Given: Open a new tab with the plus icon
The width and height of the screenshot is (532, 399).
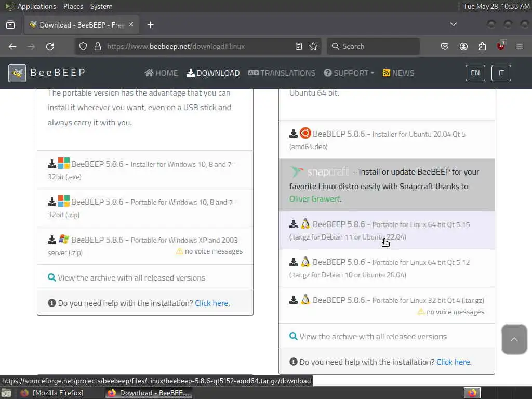Looking at the screenshot, I should coord(150,25).
